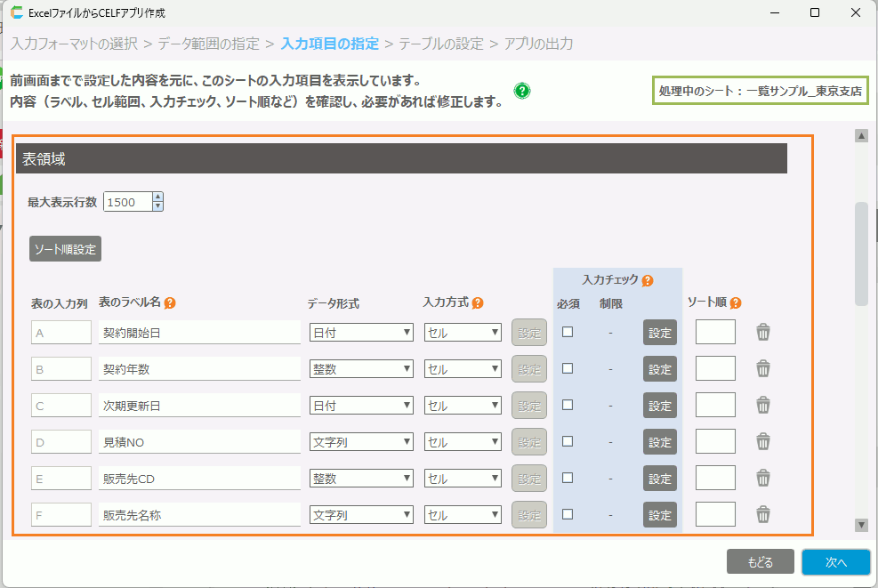The image size is (878, 588).
Task: Check the 必須 box for 契約開始日
Action: pyautogui.click(x=568, y=332)
